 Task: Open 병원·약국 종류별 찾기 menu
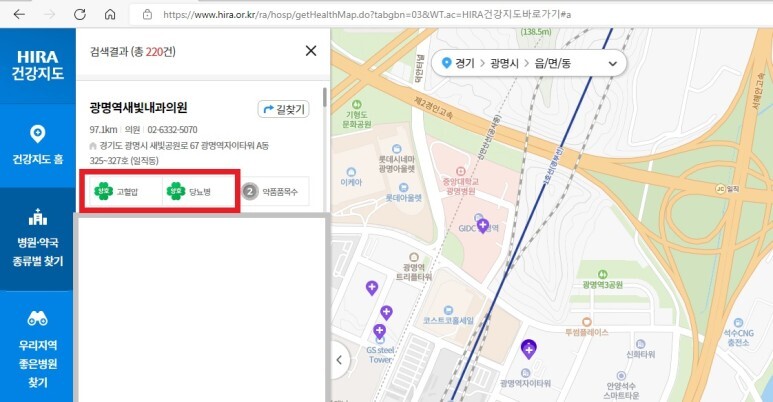[x=37, y=238]
